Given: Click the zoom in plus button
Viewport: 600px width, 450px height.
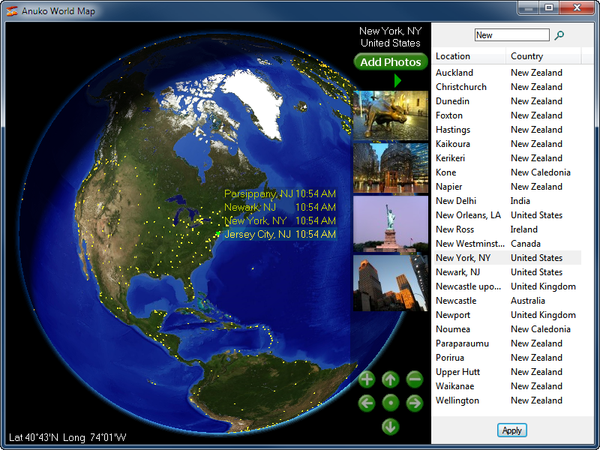Looking at the screenshot, I should (x=367, y=379).
